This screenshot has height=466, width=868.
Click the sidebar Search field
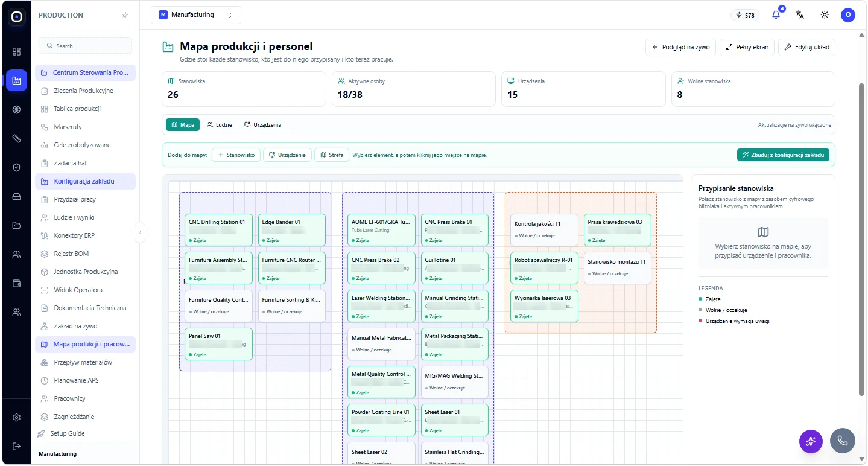click(85, 46)
